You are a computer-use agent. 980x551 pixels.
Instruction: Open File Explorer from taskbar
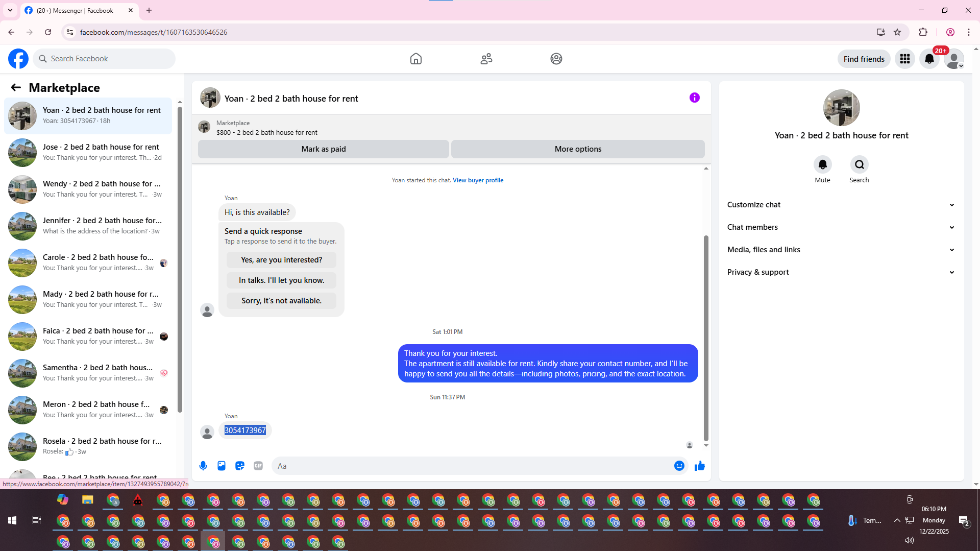(88, 500)
